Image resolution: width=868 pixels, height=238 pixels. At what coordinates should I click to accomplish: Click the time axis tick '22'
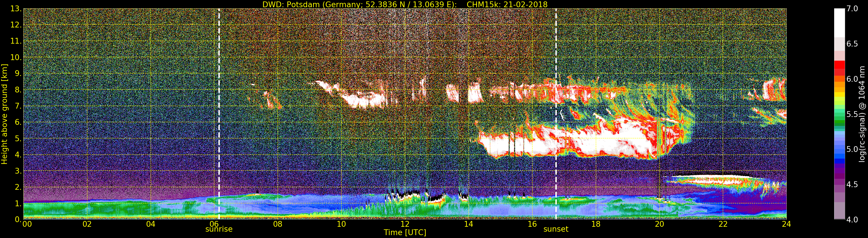[723, 224]
